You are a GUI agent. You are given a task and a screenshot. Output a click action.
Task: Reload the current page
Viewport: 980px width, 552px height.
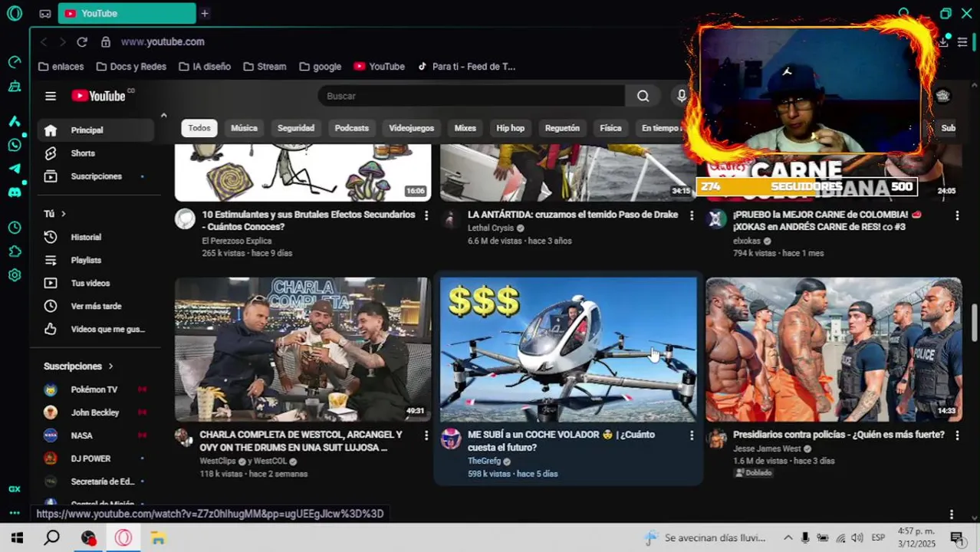[82, 42]
